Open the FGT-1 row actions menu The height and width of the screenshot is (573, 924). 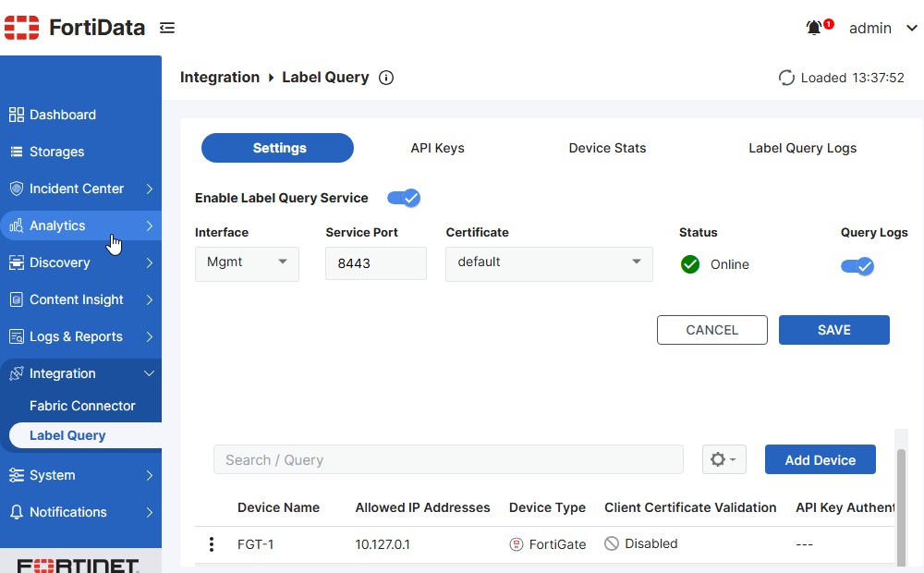point(212,544)
